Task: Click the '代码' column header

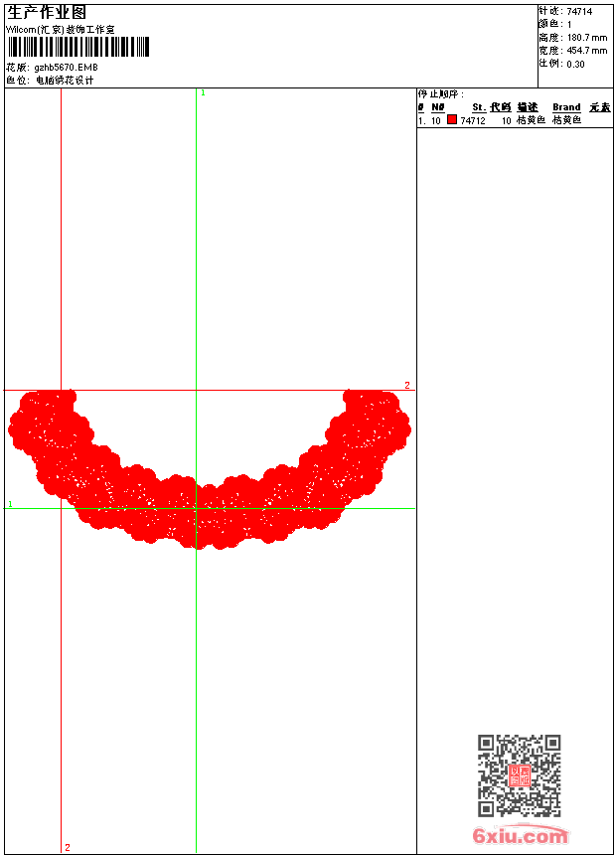Action: [x=501, y=107]
